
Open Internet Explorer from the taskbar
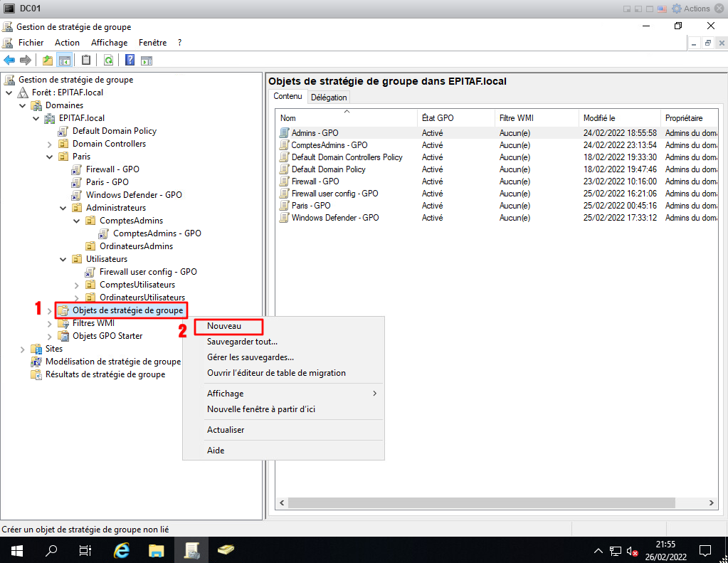point(122,550)
